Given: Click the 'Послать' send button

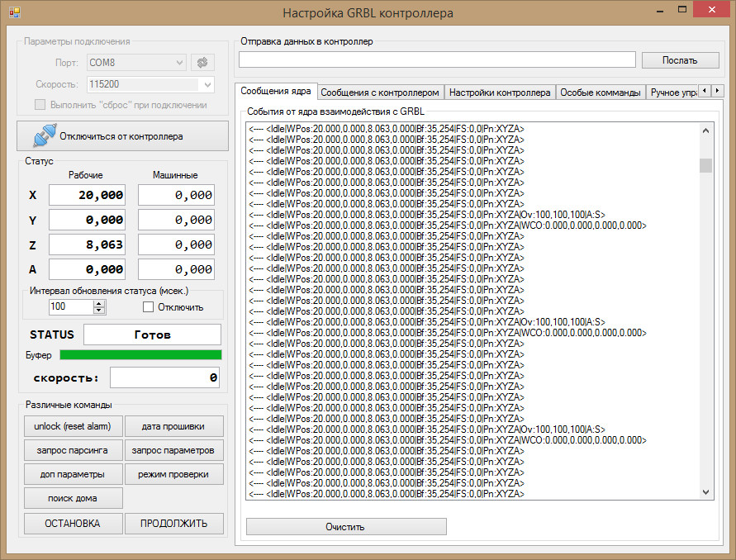Looking at the screenshot, I should click(680, 60).
